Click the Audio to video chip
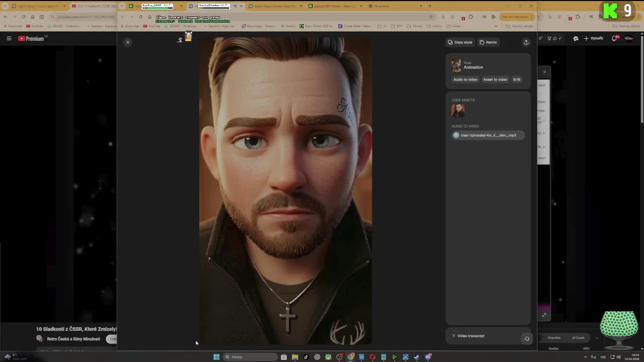 pyautogui.click(x=465, y=79)
